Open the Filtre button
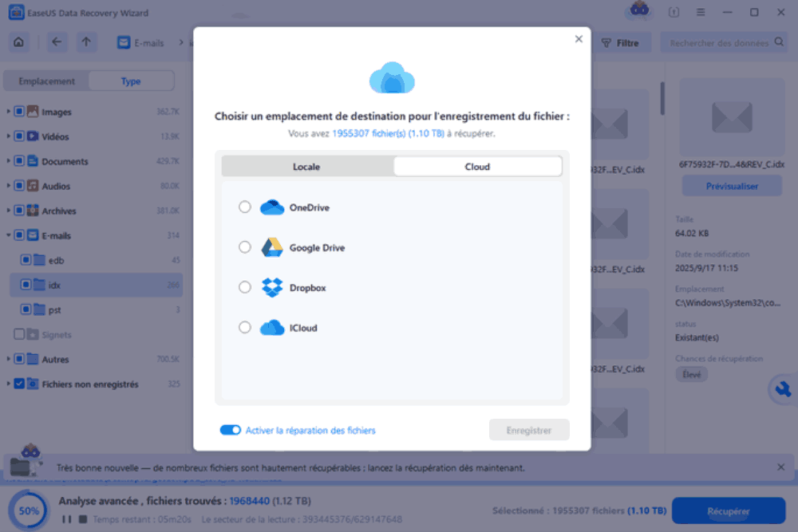The image size is (798, 532). (x=620, y=43)
